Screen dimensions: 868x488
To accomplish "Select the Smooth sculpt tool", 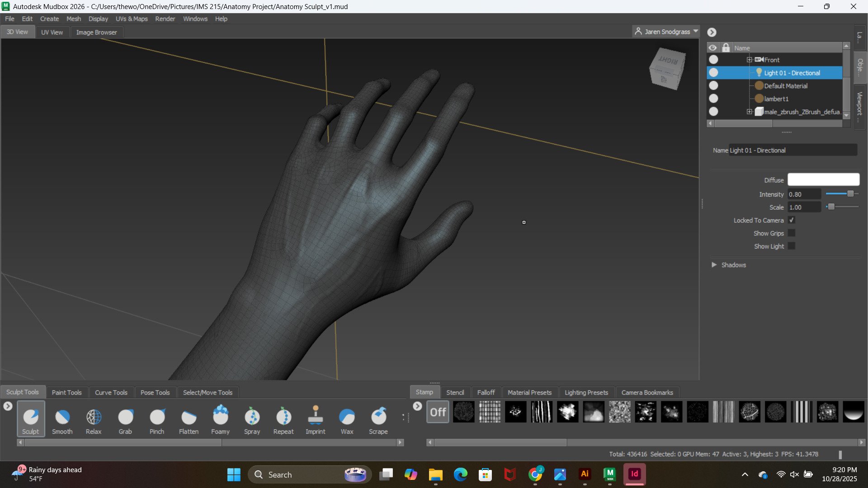I will 62,418.
